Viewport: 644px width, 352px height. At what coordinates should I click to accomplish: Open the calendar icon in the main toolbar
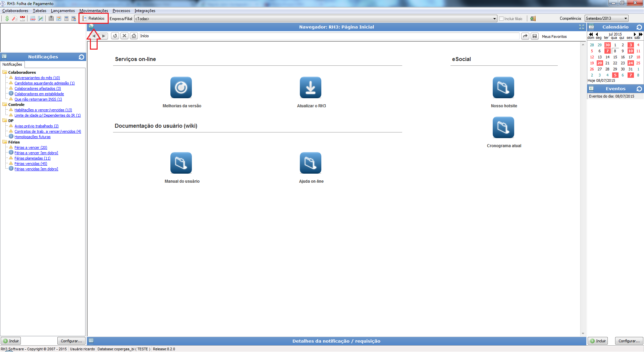point(22,18)
